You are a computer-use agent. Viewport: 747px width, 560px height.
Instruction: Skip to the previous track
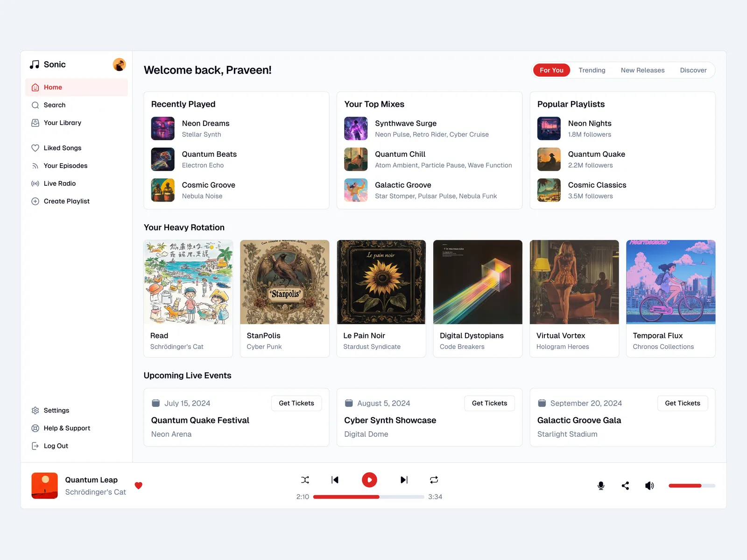pos(335,480)
